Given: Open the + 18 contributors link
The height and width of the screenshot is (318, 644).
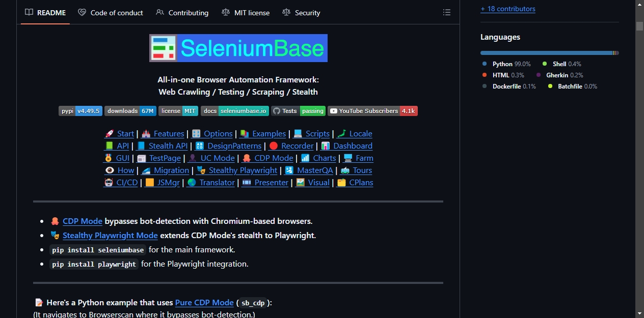Looking at the screenshot, I should 508,9.
